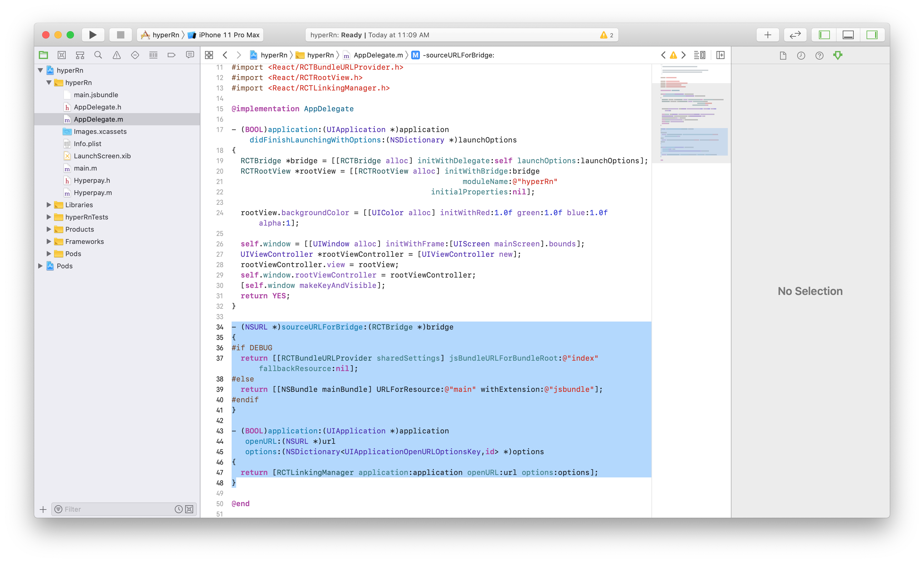Select main.jsbundle in the navigator
The width and height of the screenshot is (924, 563).
coord(117,95)
